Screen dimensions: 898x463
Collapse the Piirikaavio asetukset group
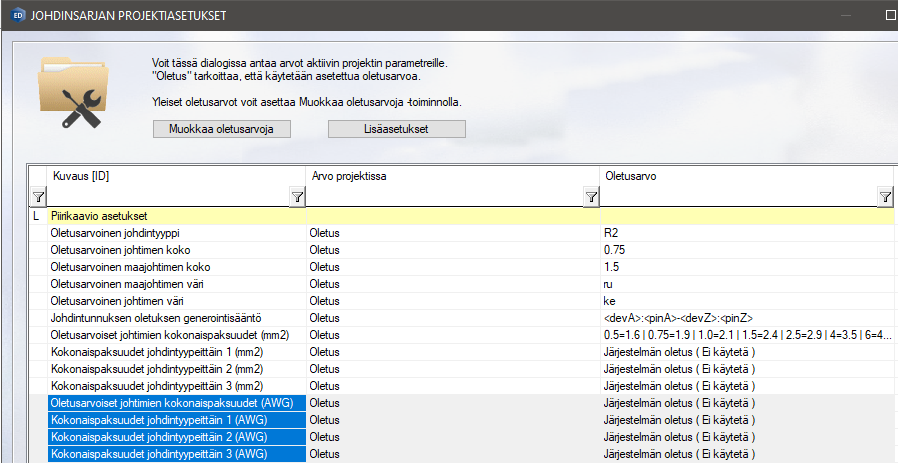coord(37,215)
